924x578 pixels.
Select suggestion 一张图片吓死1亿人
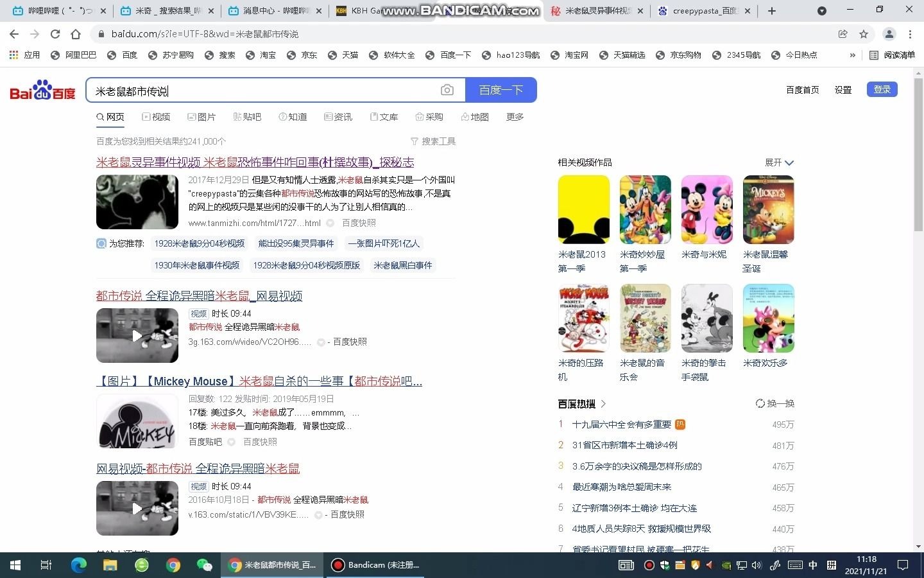pos(384,243)
